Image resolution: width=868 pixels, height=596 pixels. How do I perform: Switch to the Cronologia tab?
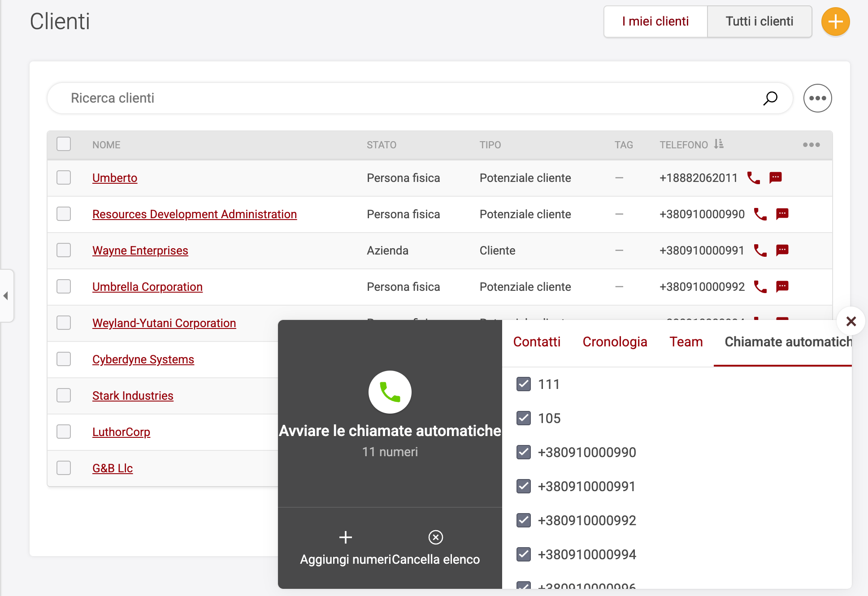coord(615,341)
